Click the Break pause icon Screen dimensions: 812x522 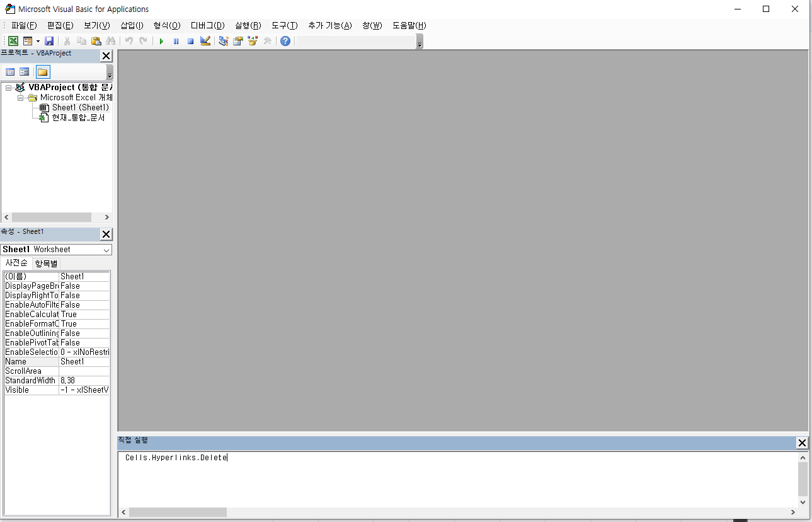pyautogui.click(x=176, y=41)
